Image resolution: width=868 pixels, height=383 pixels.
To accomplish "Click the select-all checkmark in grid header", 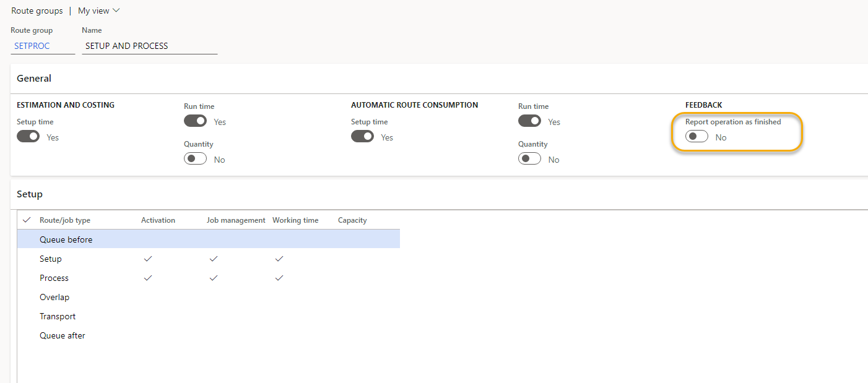I will click(27, 220).
